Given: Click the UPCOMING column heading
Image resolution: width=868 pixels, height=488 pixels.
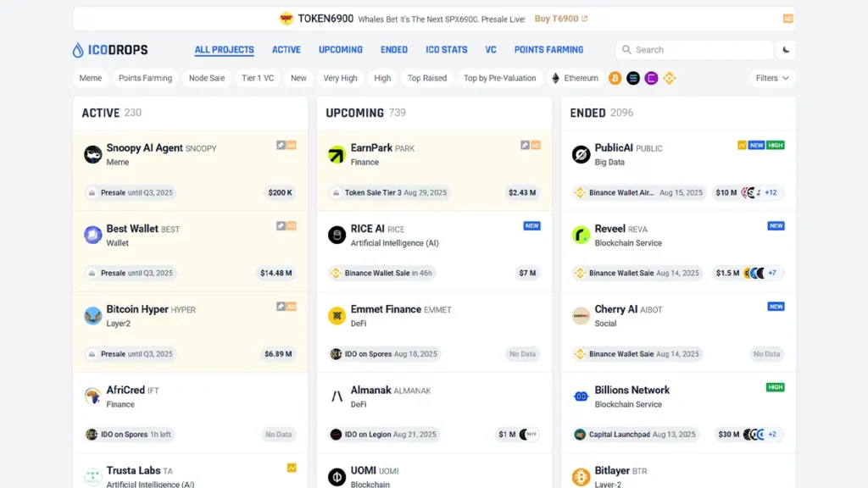Looking at the screenshot, I should point(355,113).
